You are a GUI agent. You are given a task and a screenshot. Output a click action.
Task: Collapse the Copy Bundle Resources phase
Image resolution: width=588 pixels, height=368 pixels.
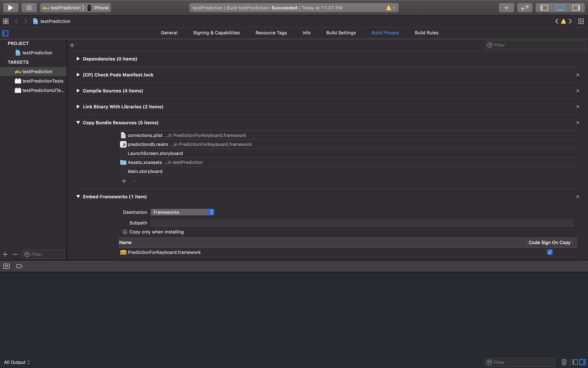click(78, 122)
